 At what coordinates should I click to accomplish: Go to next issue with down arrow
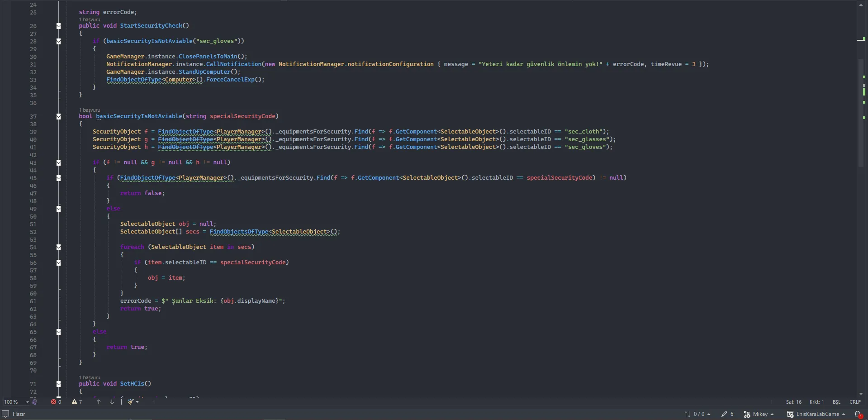pos(112,402)
